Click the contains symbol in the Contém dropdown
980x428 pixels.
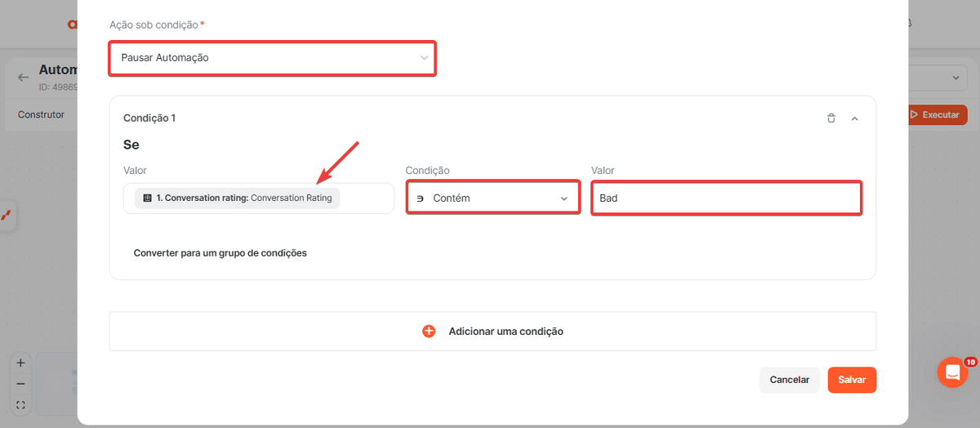(x=420, y=198)
